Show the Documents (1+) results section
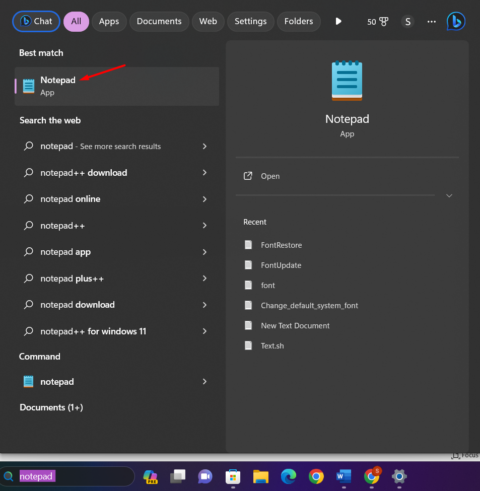Screen dimensions: 480x491 pos(51,407)
